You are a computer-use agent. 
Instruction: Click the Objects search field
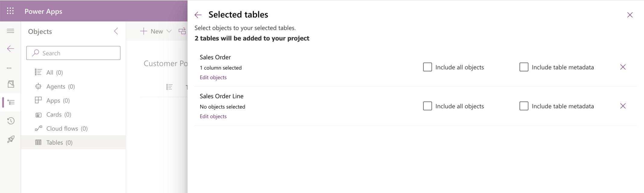point(73,53)
